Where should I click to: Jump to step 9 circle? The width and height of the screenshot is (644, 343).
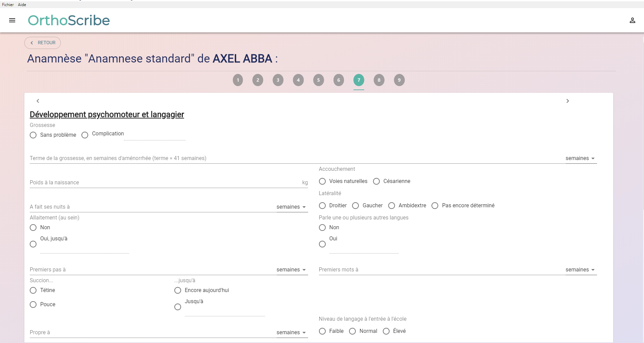399,80
